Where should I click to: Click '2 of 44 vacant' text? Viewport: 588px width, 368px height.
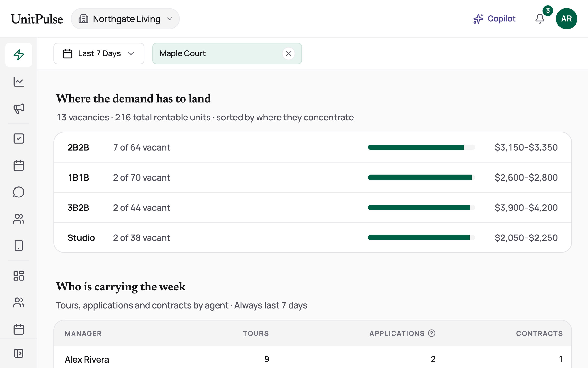pyautogui.click(x=142, y=208)
